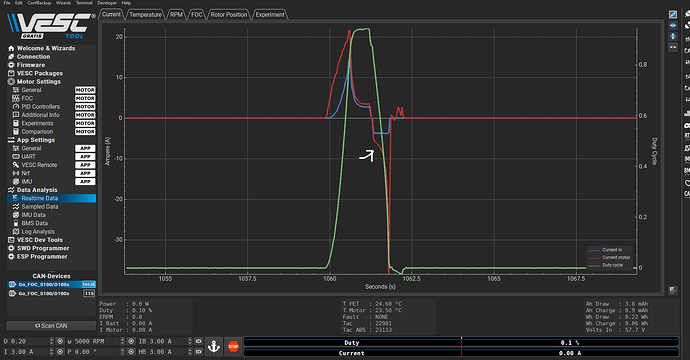Open the File menu
The width and height of the screenshot is (690, 360).
coord(7,3)
